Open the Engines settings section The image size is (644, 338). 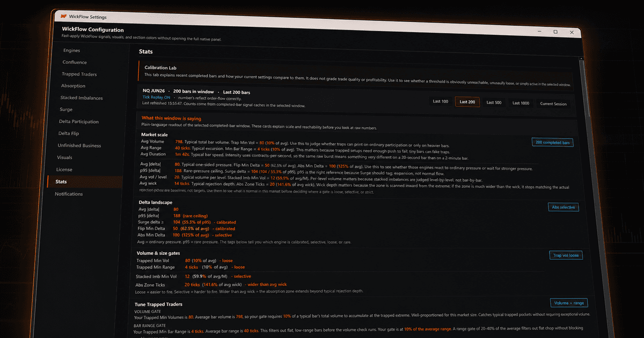pyautogui.click(x=71, y=50)
